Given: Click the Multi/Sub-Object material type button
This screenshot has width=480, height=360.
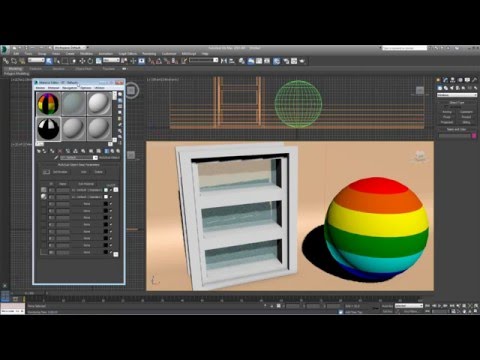Looking at the screenshot, I should point(109,157).
